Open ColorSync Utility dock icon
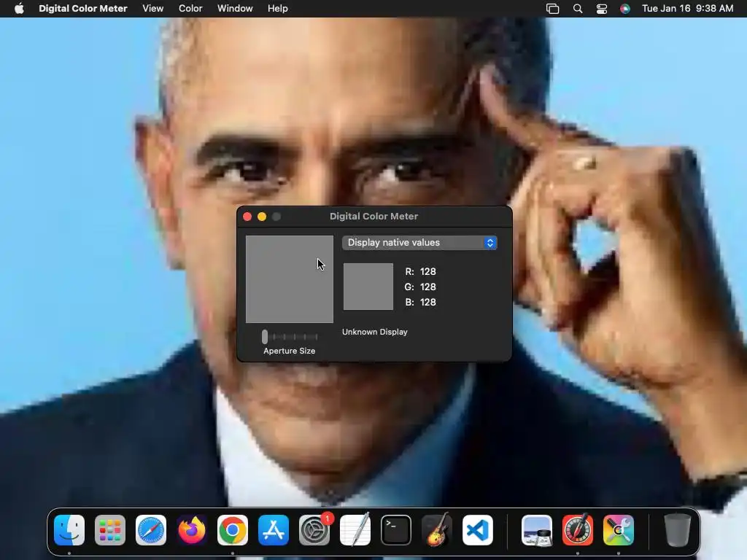Viewport: 747px width, 560px height. pos(619,530)
